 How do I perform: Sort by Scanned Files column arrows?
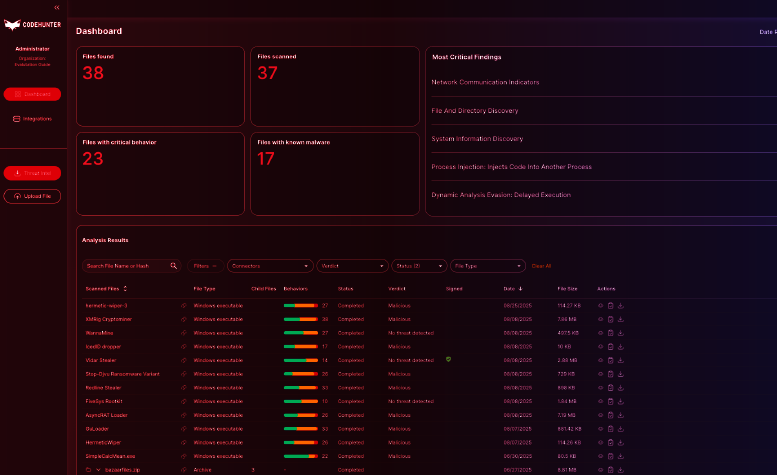[125, 288]
